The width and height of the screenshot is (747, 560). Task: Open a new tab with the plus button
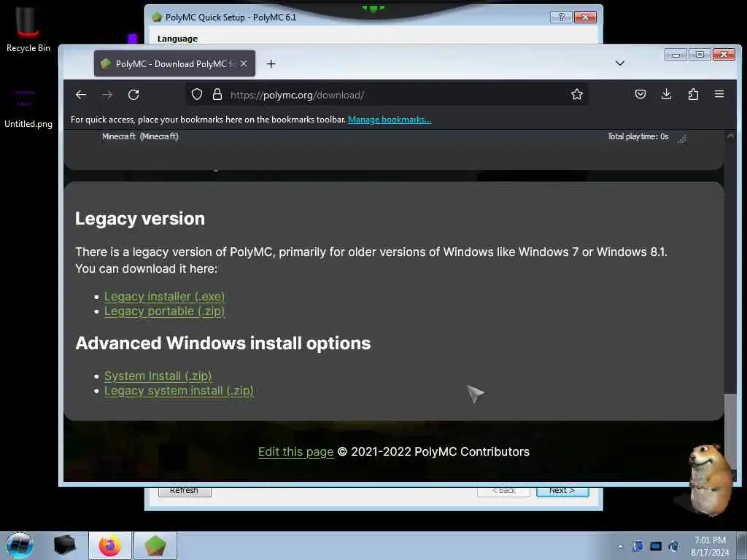pyautogui.click(x=271, y=64)
